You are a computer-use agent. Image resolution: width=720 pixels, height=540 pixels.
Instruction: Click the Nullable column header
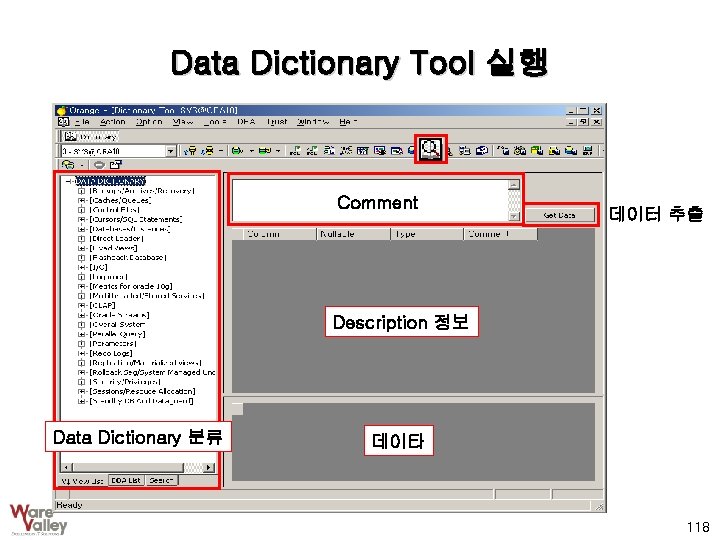point(353,234)
